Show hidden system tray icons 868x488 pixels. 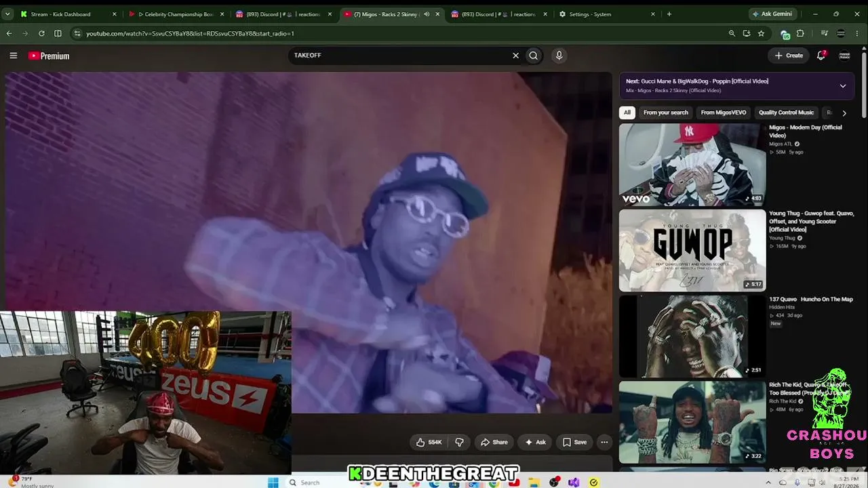[x=768, y=482]
